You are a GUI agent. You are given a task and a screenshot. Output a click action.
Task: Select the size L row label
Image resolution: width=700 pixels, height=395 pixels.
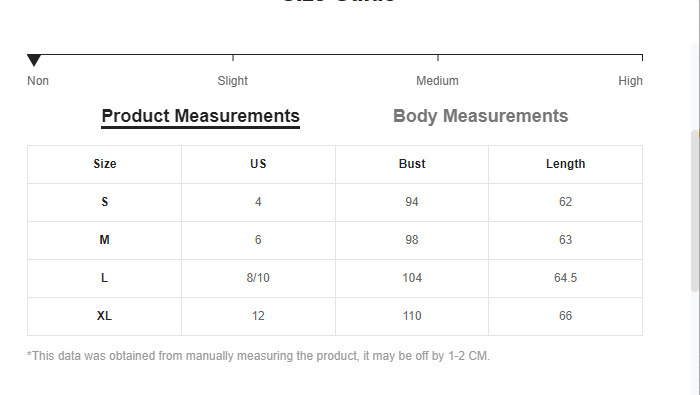point(104,278)
